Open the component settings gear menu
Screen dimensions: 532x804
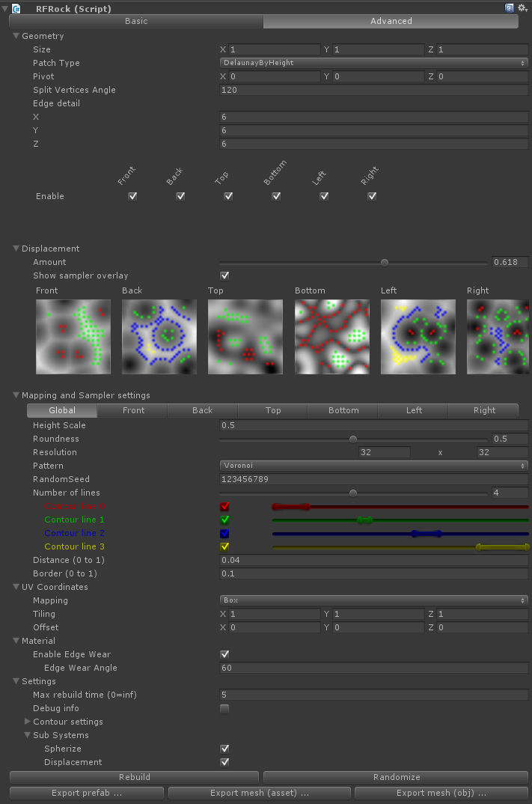[522, 8]
